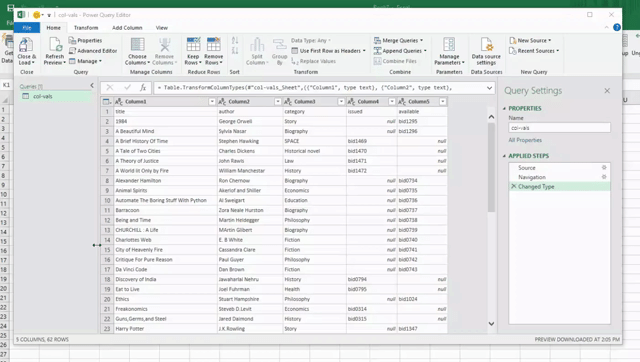
Task: Click Replace Values
Action: [313, 61]
